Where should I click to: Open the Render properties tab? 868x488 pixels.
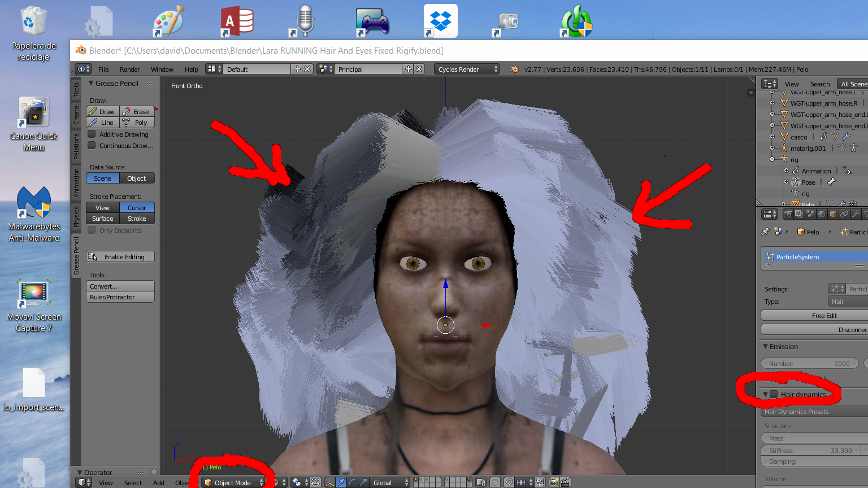point(788,214)
